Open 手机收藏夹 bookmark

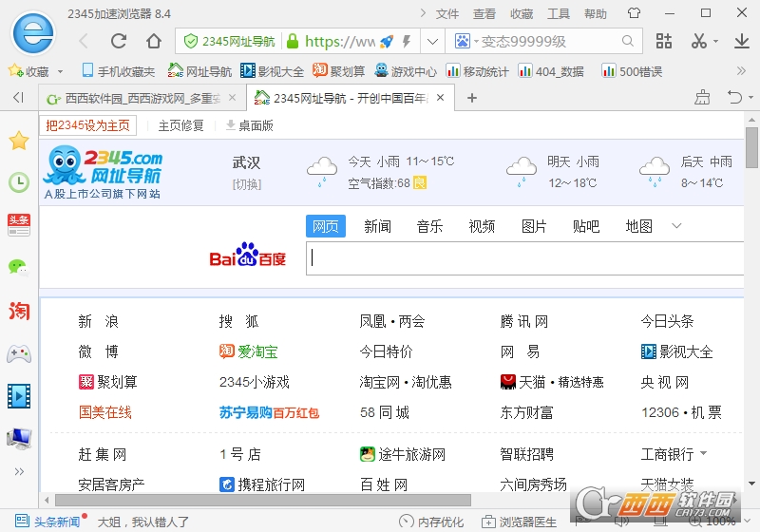coord(118,71)
